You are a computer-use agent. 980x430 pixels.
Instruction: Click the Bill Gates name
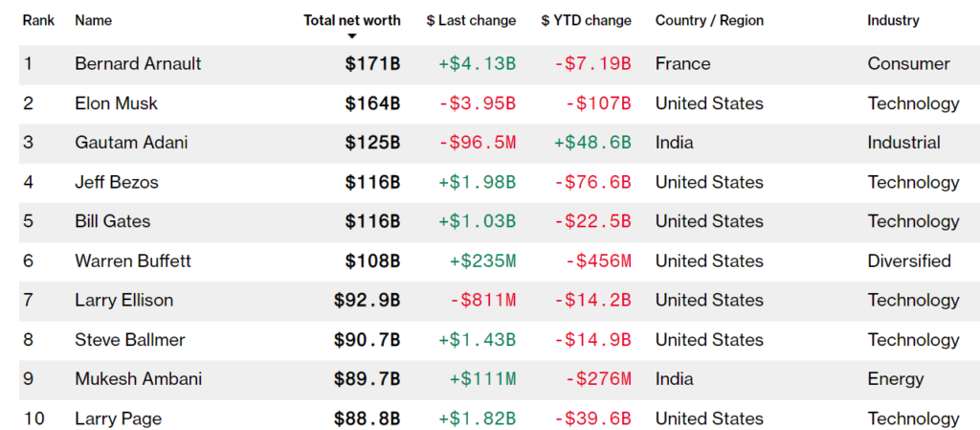pyautogui.click(x=113, y=221)
